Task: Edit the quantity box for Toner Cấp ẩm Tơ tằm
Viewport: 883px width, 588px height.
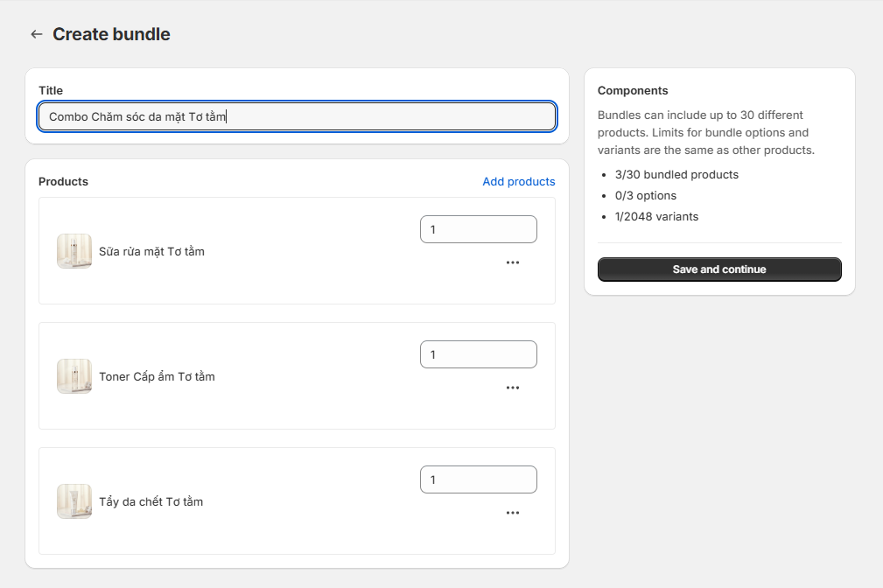Action: (x=478, y=354)
